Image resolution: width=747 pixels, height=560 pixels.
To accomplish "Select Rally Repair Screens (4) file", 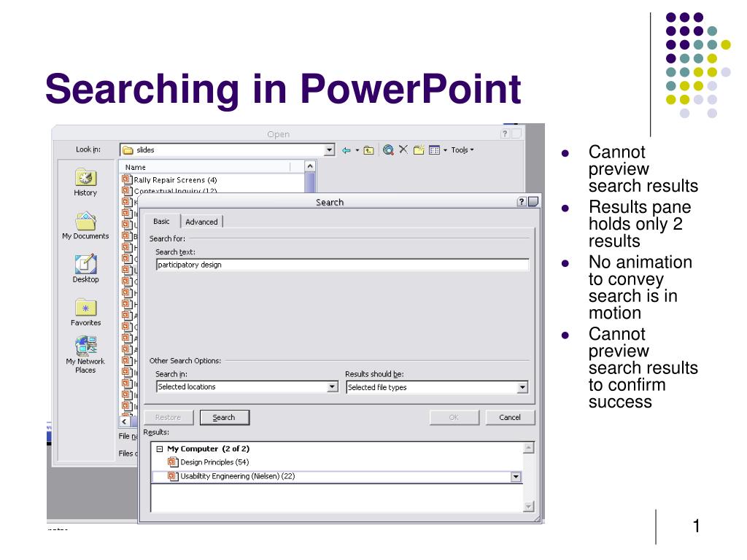I will [x=175, y=180].
